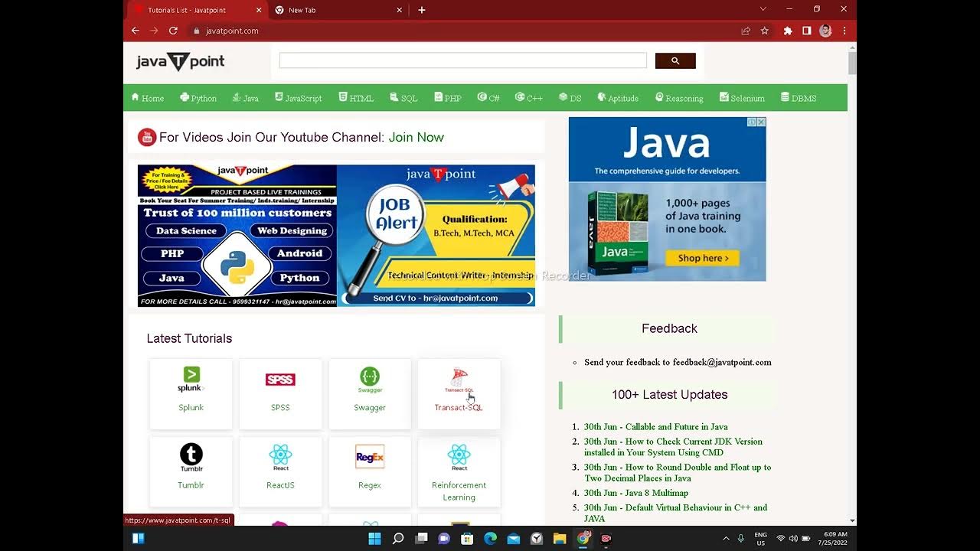The image size is (980, 551).
Task: Click the site search text box
Action: 462,60
